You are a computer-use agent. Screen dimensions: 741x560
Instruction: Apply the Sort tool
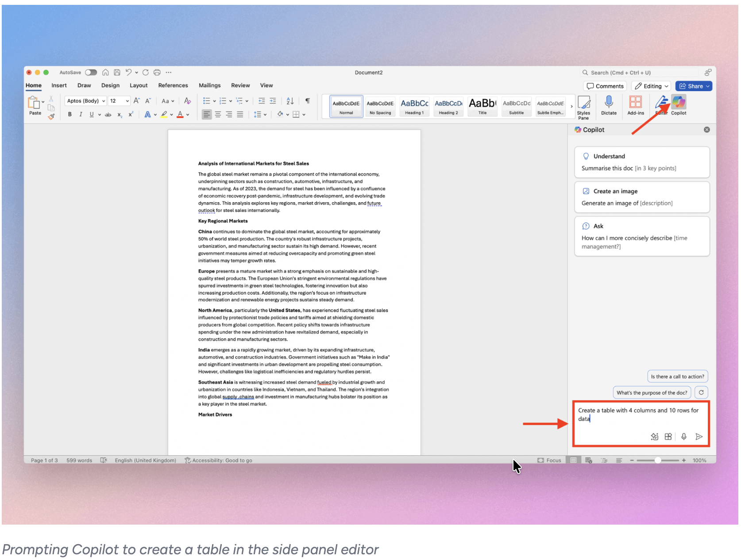(289, 101)
